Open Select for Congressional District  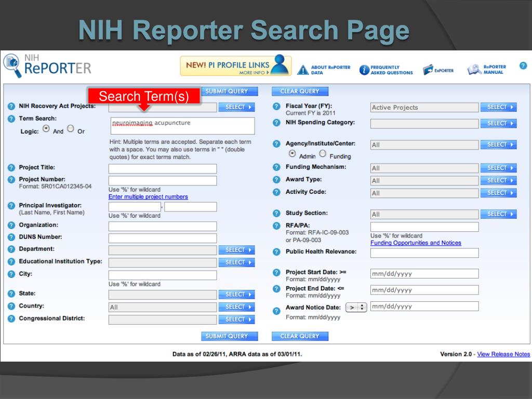[236, 320]
